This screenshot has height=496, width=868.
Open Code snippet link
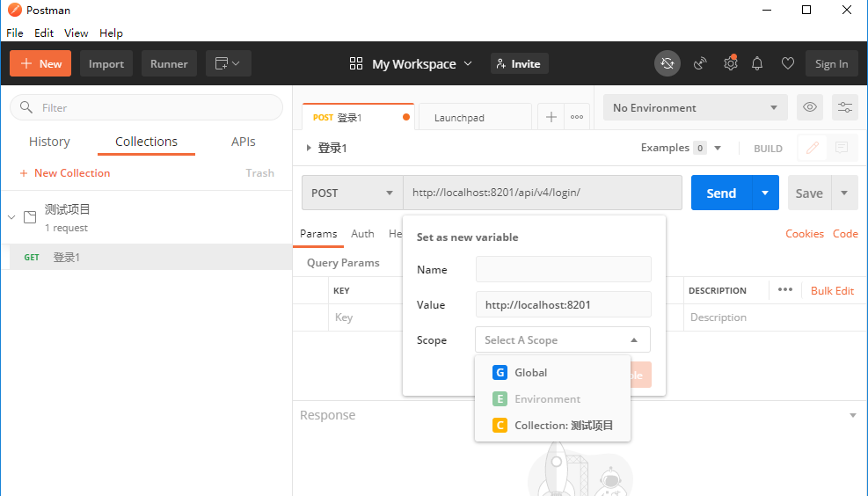[x=845, y=234]
